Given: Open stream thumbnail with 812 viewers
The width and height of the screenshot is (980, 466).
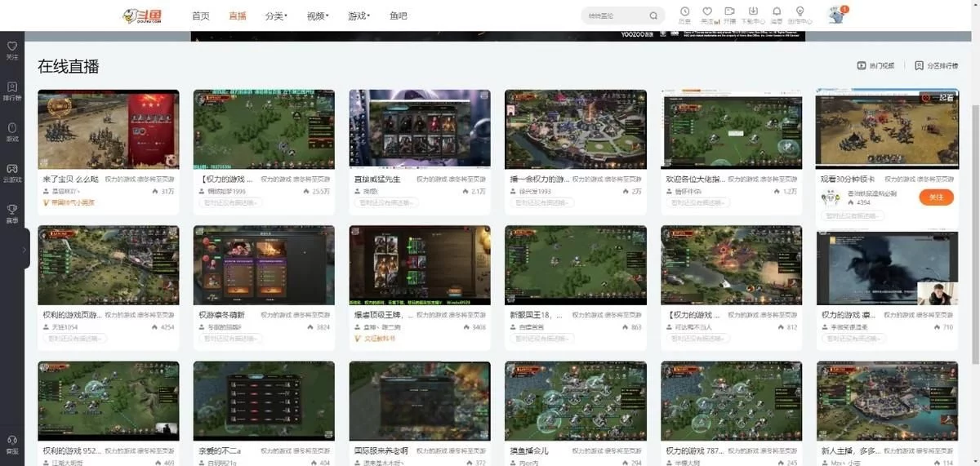Looking at the screenshot, I should tap(731, 265).
